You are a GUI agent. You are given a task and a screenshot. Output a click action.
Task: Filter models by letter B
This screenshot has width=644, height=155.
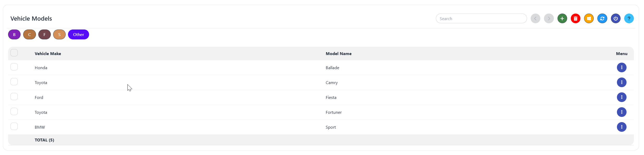coord(14,34)
